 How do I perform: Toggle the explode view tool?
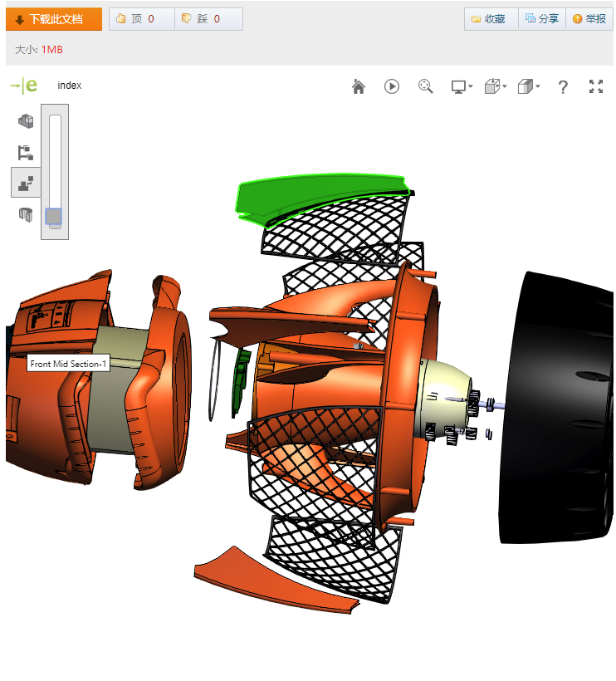[x=26, y=183]
